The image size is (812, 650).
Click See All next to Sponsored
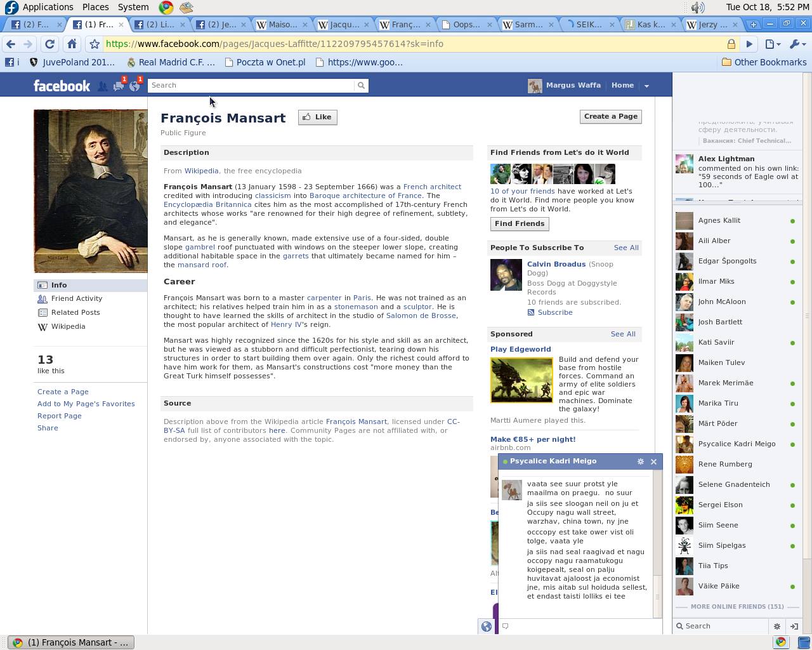point(623,334)
